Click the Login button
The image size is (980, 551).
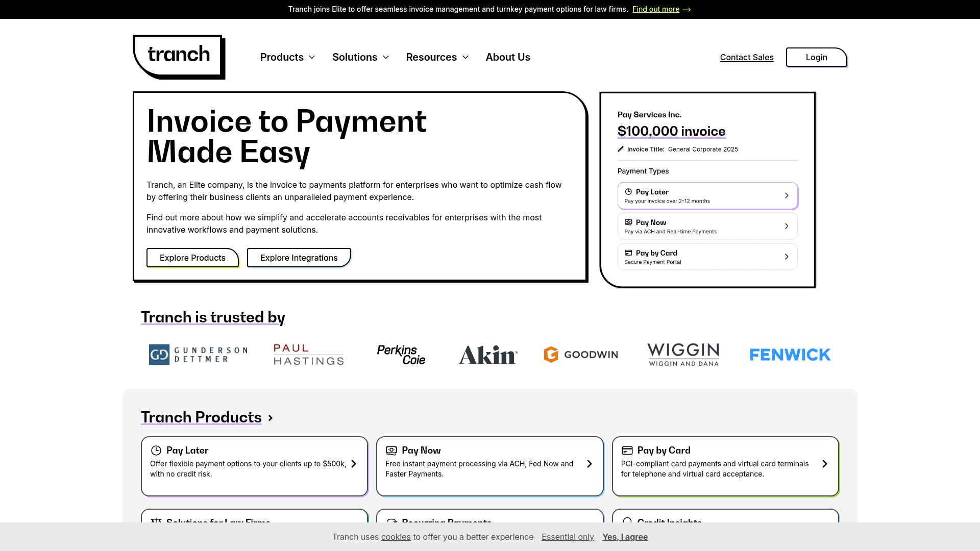click(x=817, y=57)
